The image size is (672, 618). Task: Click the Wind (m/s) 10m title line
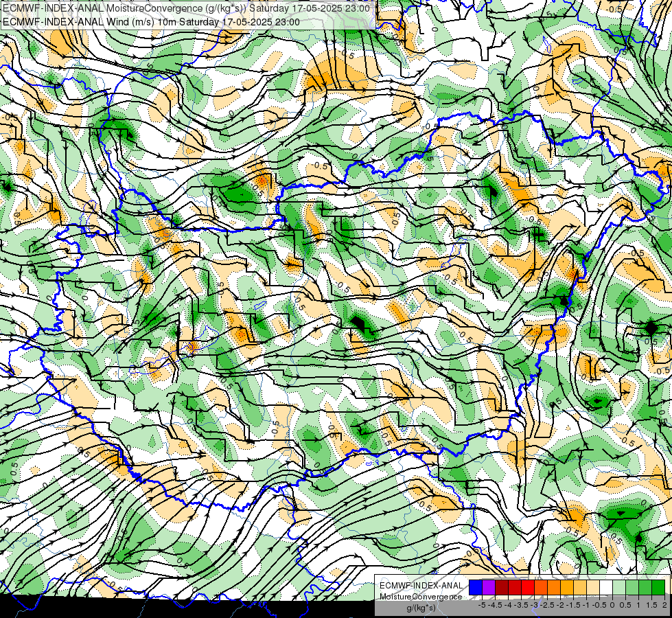(x=151, y=22)
